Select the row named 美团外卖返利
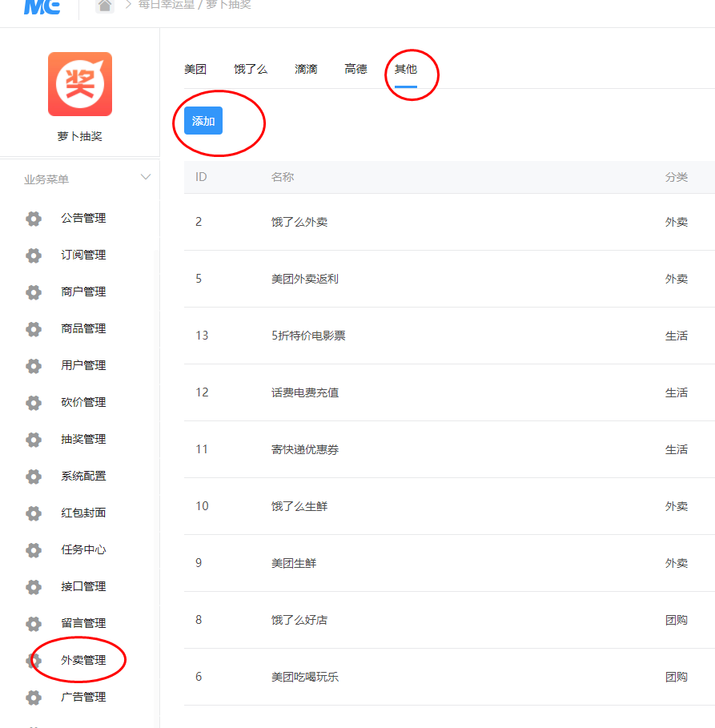Screen dimensions: 715x728 [449, 279]
